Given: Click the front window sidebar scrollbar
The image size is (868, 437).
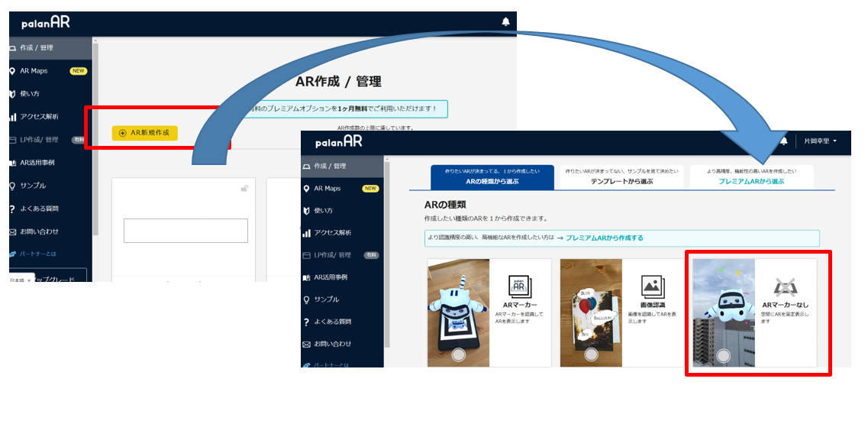Looking at the screenshot, I should point(387,254).
